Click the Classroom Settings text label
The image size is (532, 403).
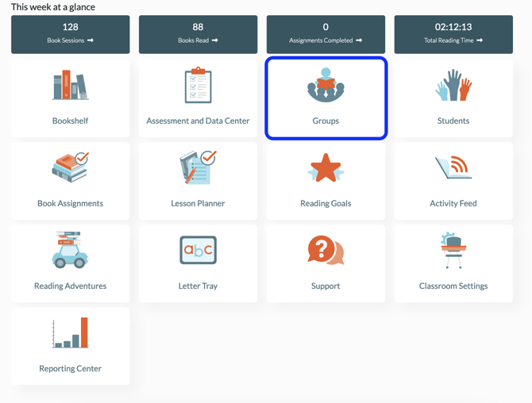click(x=453, y=286)
